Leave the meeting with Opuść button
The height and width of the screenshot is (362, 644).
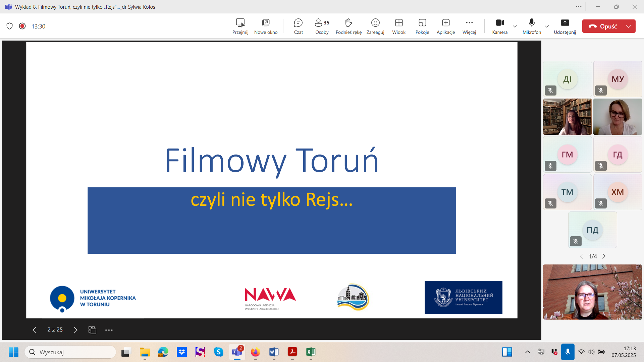click(x=603, y=26)
